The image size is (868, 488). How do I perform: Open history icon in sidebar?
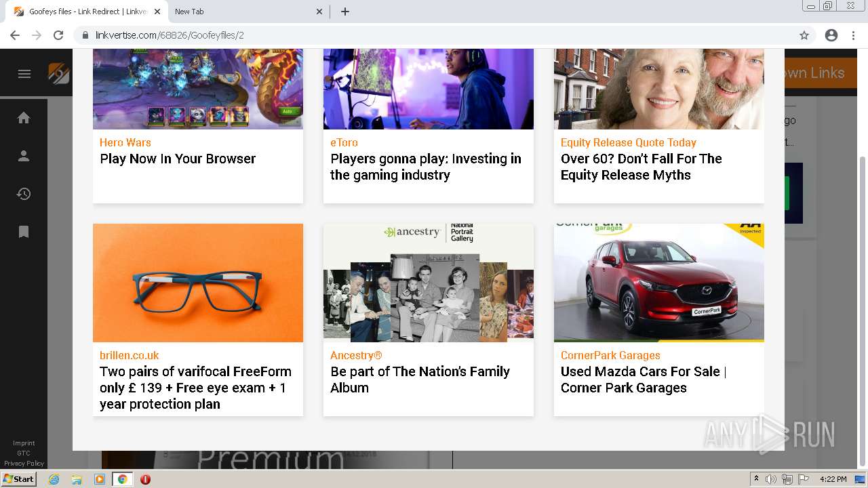tap(24, 194)
